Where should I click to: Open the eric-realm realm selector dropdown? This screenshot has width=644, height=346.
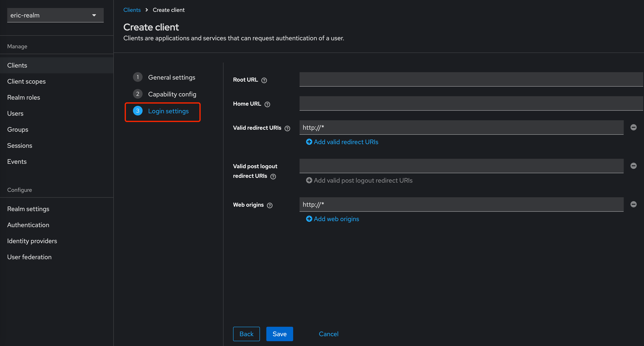pyautogui.click(x=55, y=15)
